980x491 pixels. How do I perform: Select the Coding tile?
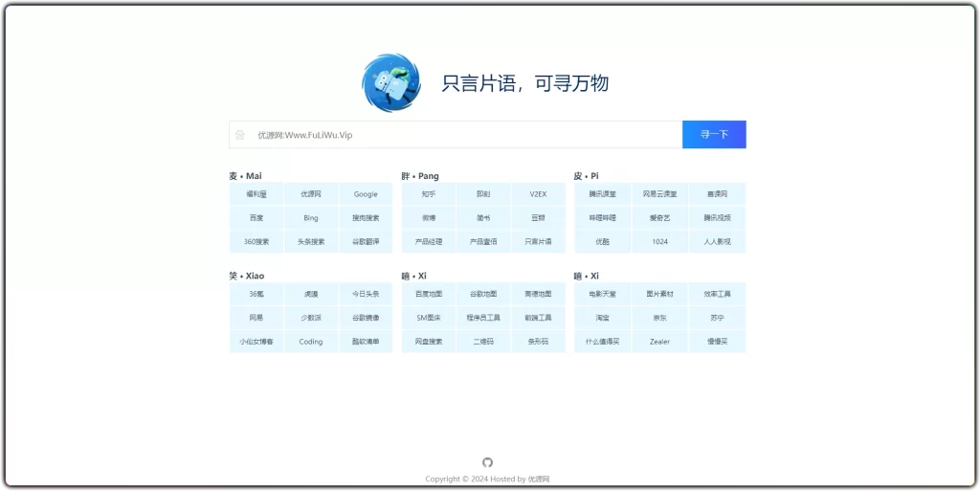point(311,342)
